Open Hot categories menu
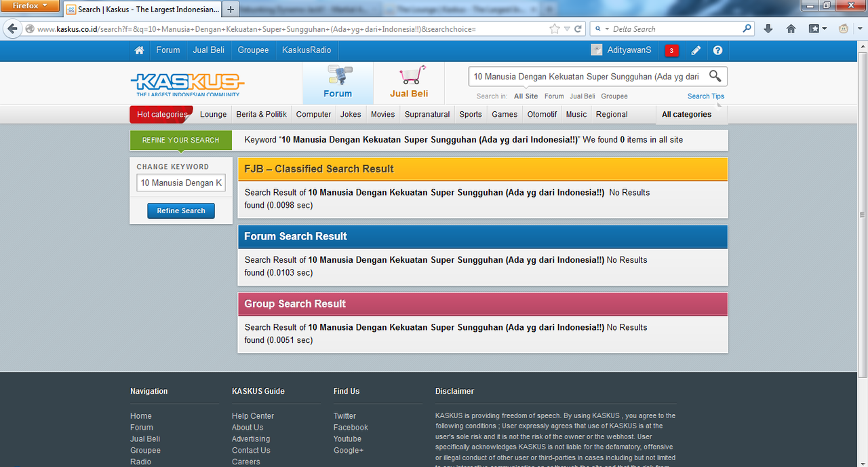 (161, 115)
